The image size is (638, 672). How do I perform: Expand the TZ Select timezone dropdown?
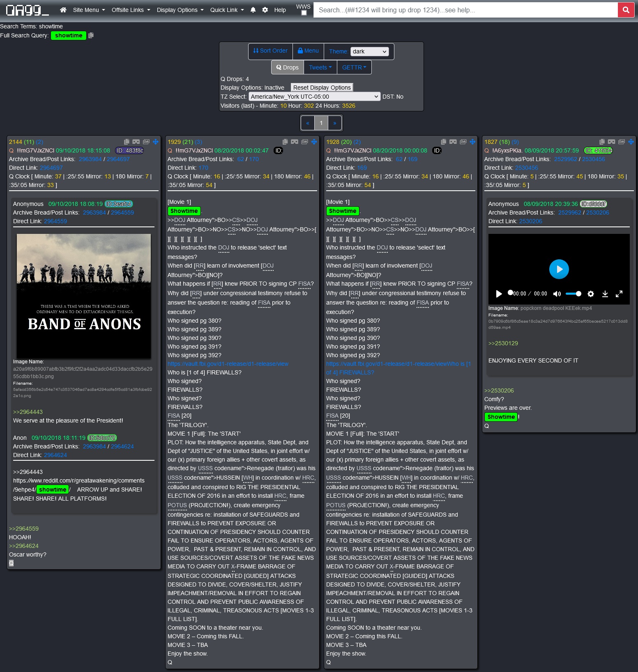(315, 97)
